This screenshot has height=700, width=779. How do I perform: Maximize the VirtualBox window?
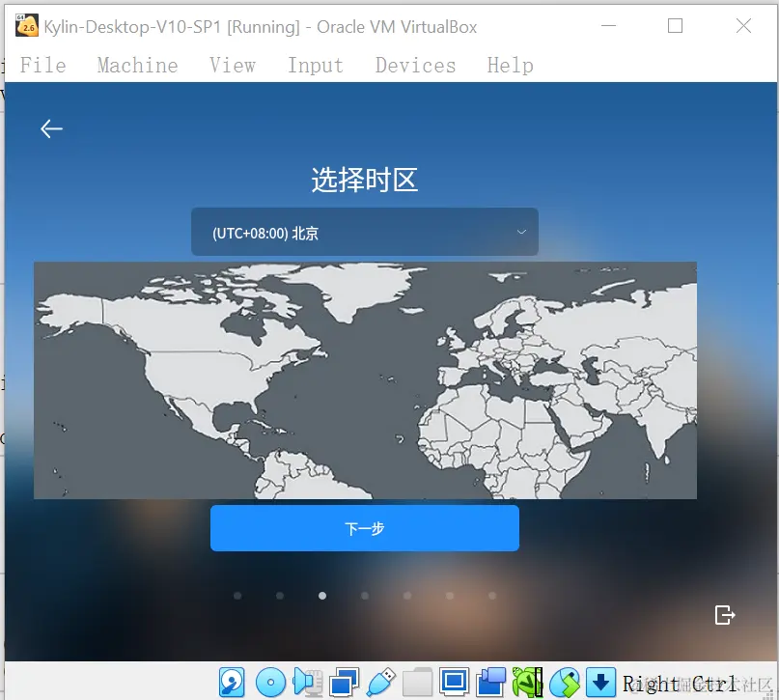[x=675, y=26]
